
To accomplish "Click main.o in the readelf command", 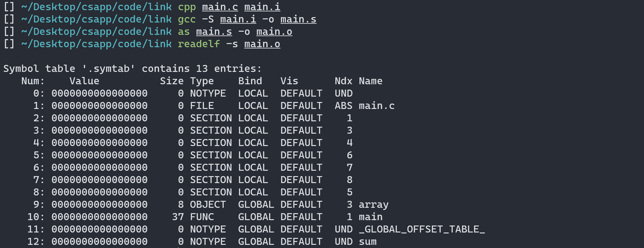I will [x=262, y=44].
